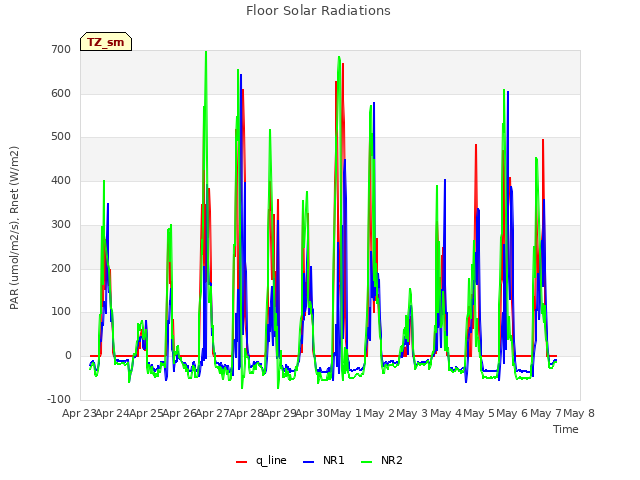This screenshot has height=480, width=640.
Task: Click the red q_line legend swatch
Action: click(x=242, y=462)
